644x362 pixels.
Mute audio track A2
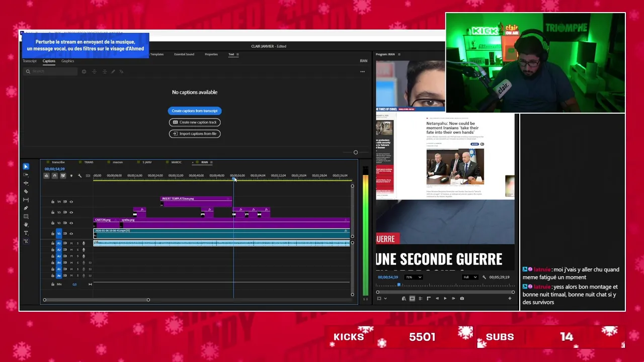71,250
